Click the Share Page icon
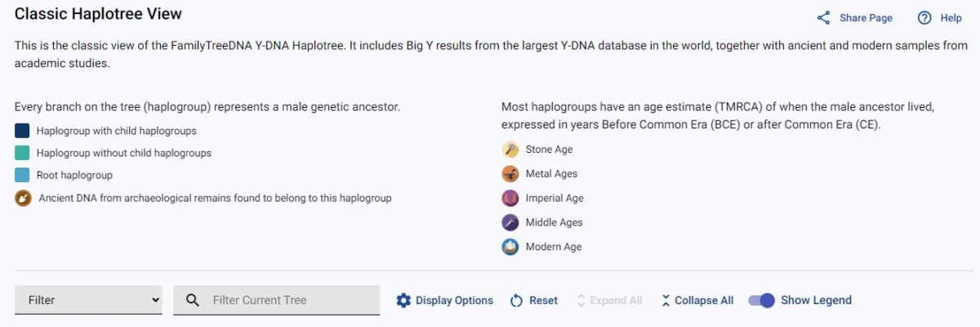Image resolution: width=980 pixels, height=327 pixels. [x=823, y=18]
